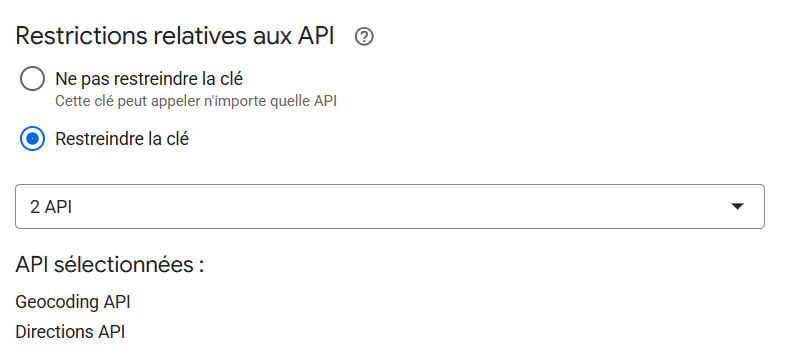The height and width of the screenshot is (364, 800).
Task: Click the "Restreindre la clé" label text
Action: [x=122, y=139]
